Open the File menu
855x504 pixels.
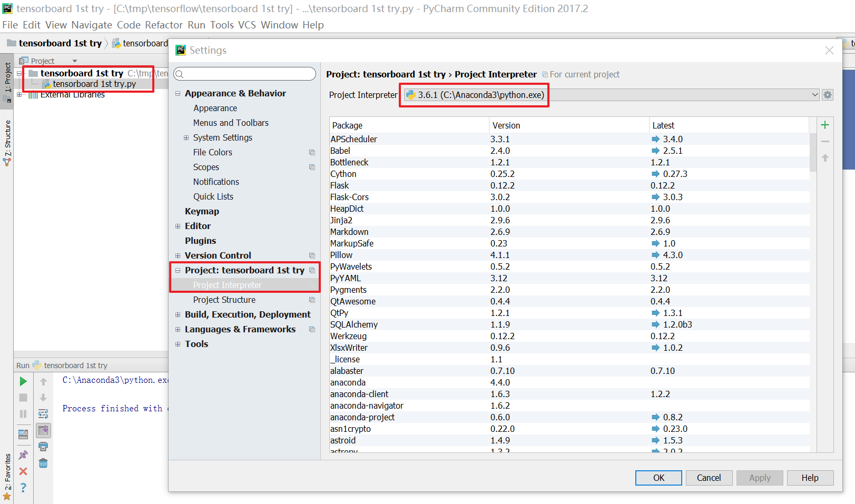(10, 25)
